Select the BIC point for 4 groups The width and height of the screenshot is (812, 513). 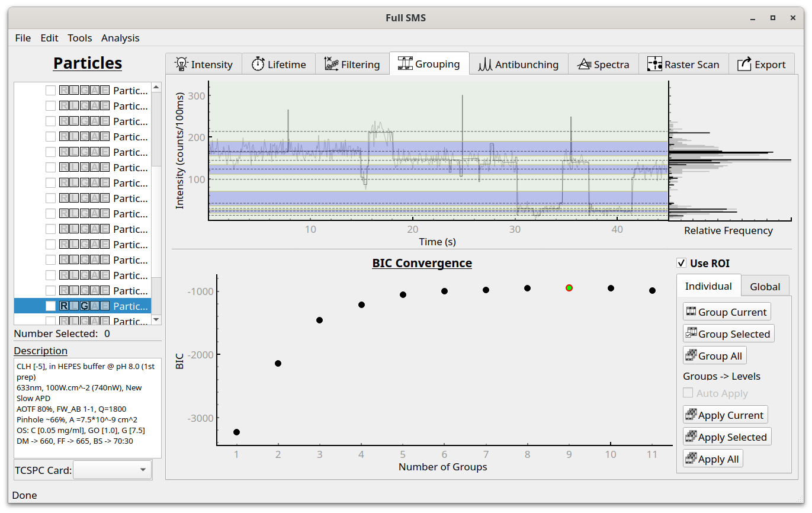[361, 304]
